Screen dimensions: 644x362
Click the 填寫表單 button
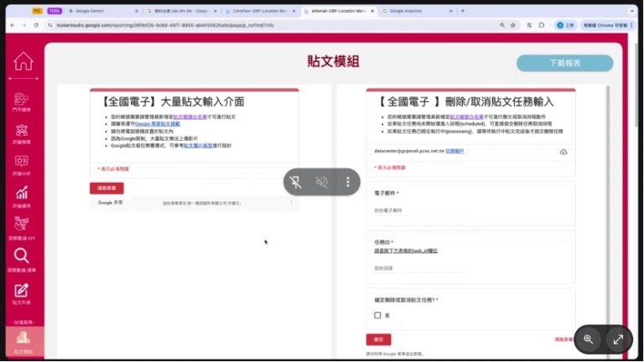[106, 188]
